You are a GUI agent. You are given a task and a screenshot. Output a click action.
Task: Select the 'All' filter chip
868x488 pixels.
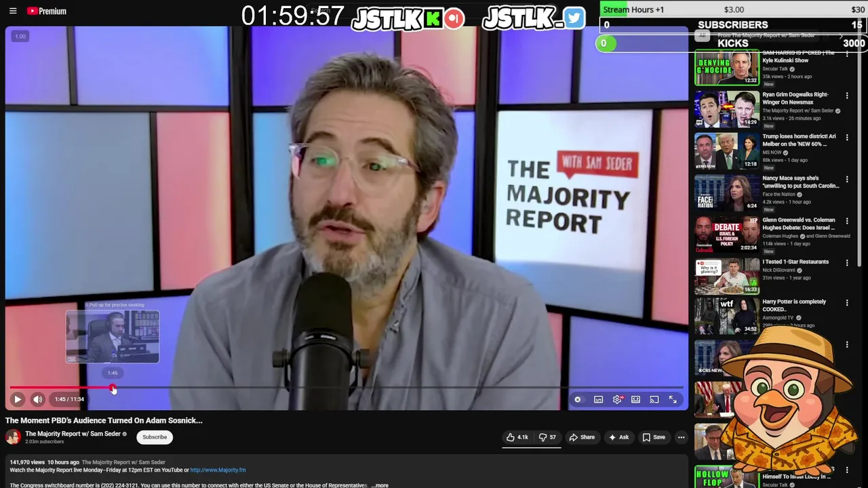(703, 35)
